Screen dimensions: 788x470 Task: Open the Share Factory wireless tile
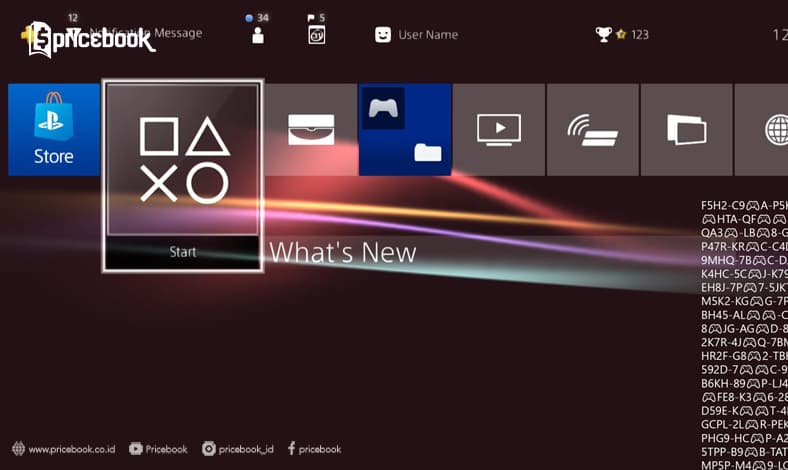click(593, 130)
